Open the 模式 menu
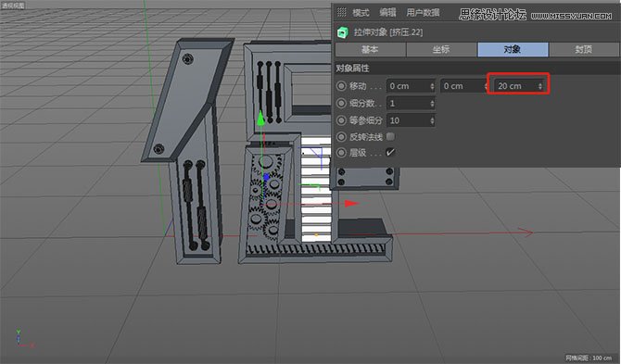This screenshot has width=621, height=364. [361, 13]
